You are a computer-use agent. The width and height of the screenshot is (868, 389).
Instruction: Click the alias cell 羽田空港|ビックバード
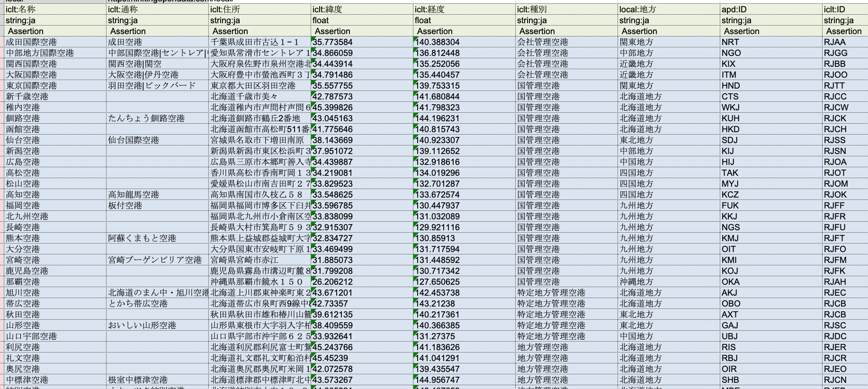tap(158, 86)
